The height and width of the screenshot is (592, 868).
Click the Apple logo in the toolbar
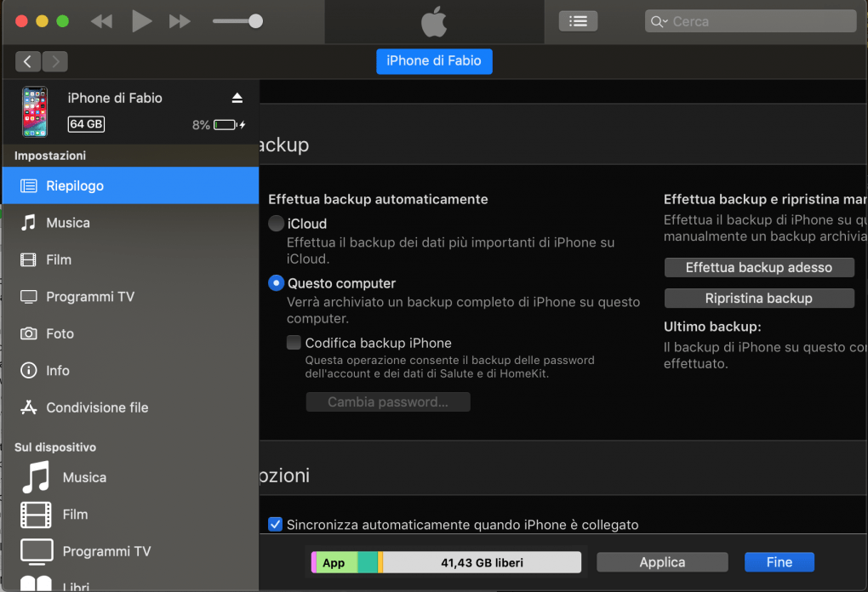tap(434, 21)
